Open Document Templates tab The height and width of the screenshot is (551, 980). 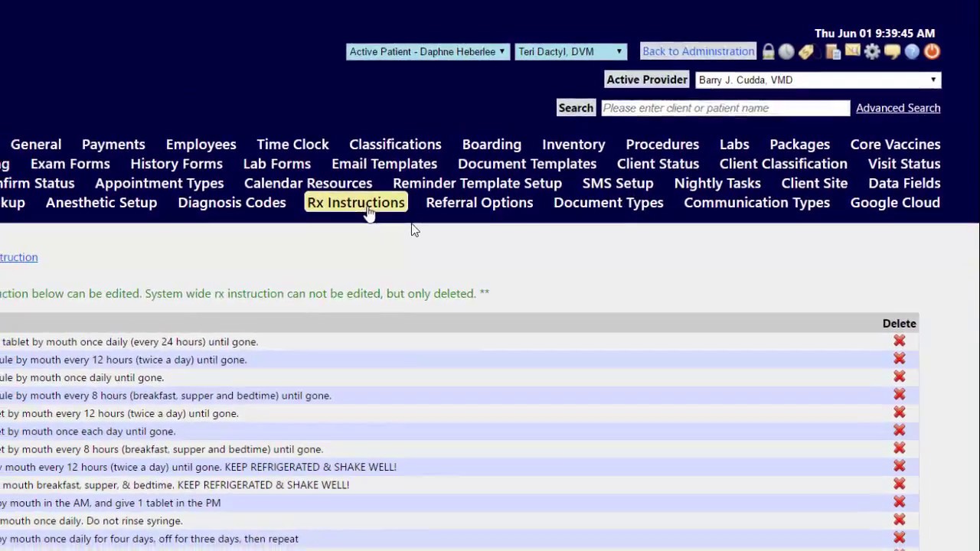point(527,164)
